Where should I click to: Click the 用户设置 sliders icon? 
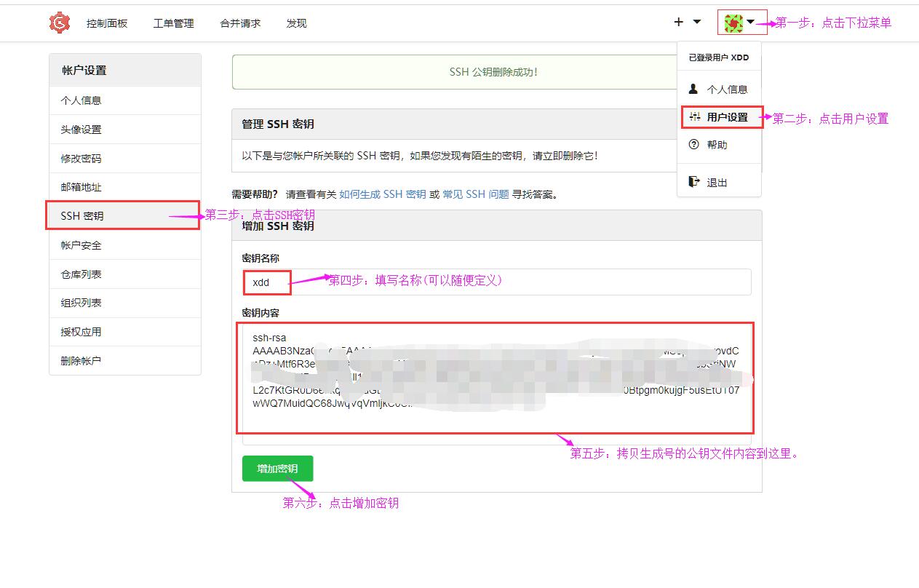695,116
